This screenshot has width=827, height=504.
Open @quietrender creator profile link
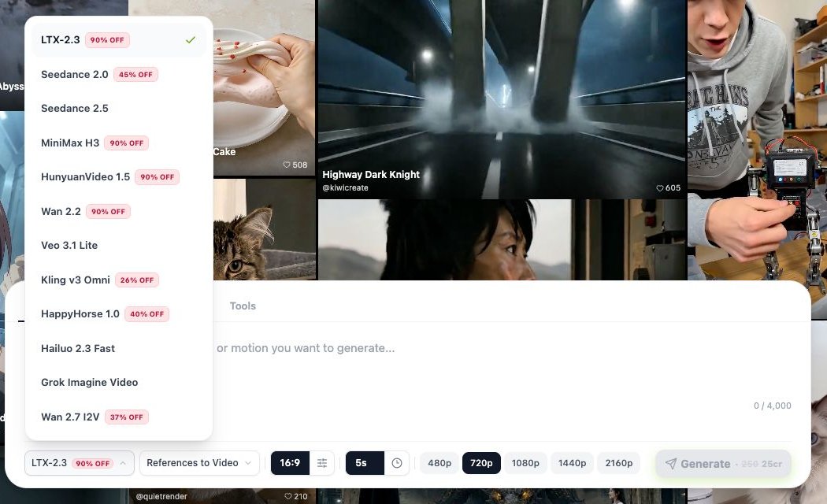161,497
